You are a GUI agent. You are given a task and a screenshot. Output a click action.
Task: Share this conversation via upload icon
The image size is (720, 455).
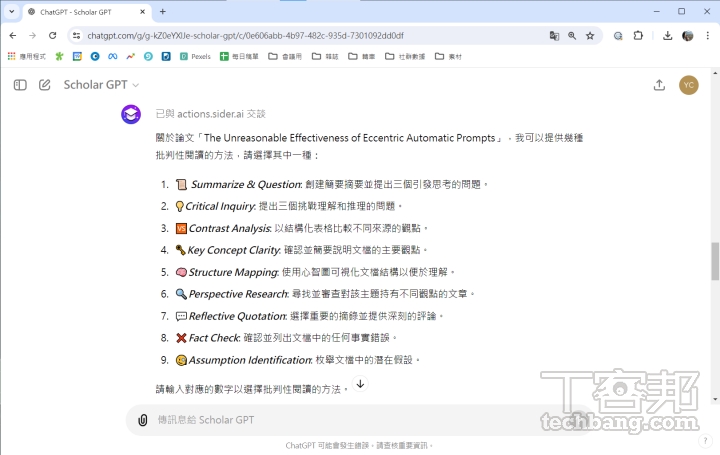(659, 85)
